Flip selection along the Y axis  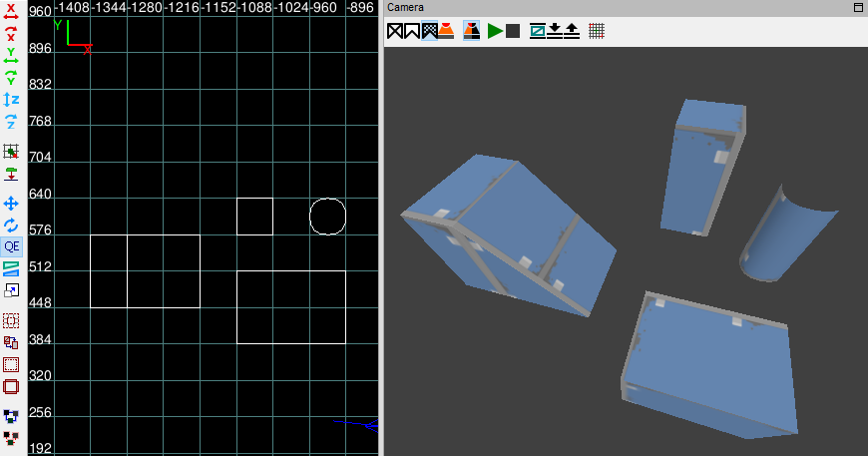[11, 56]
